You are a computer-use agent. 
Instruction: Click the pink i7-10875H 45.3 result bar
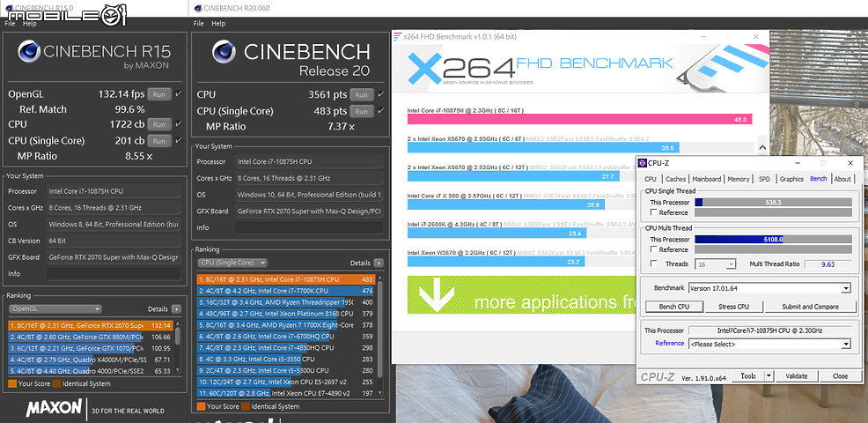coord(579,119)
